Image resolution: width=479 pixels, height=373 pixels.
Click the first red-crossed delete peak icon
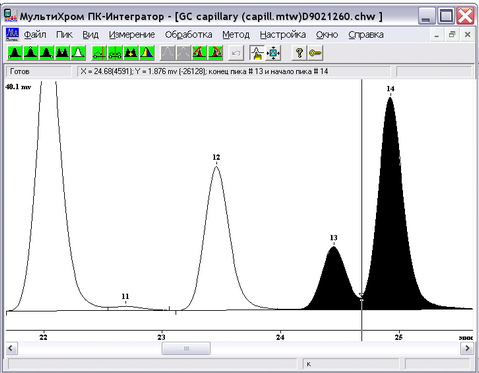[199, 53]
